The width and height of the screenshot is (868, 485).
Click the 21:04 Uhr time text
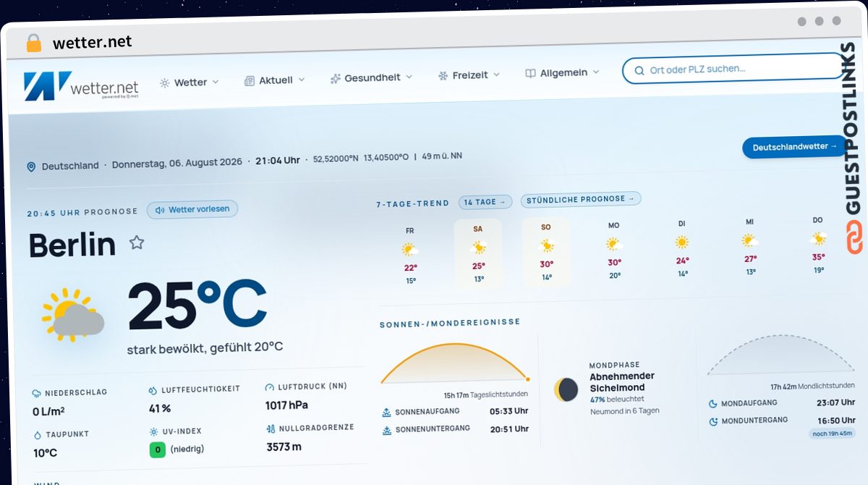[x=278, y=161]
